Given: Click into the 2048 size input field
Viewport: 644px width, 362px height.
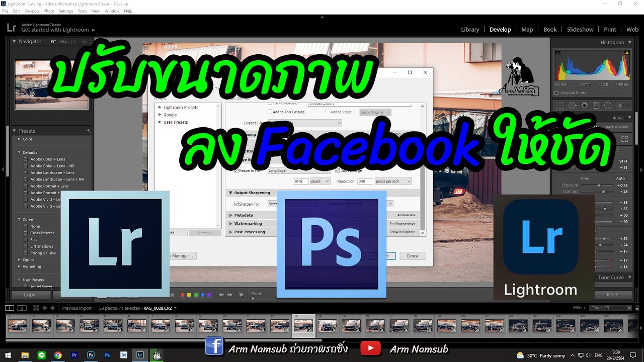Looking at the screenshot, I should (x=300, y=182).
